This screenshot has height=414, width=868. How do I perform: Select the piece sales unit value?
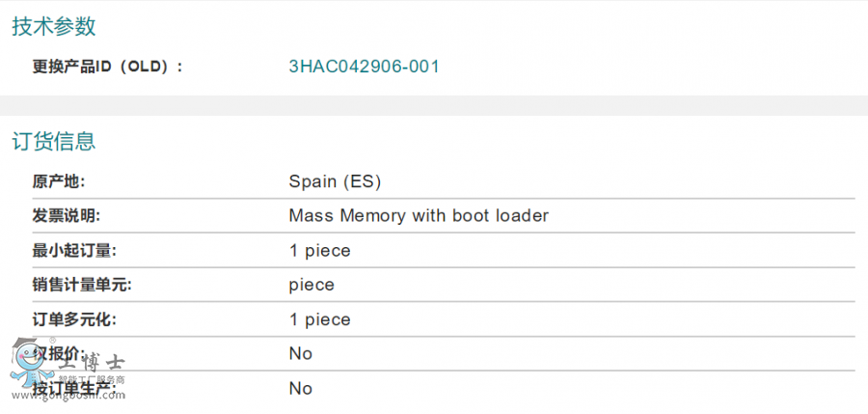(312, 286)
